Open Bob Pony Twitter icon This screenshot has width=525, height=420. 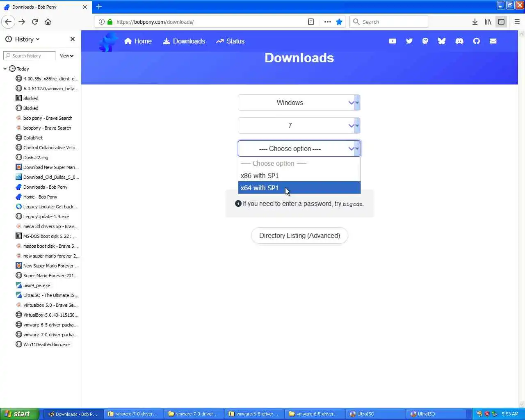tap(409, 41)
